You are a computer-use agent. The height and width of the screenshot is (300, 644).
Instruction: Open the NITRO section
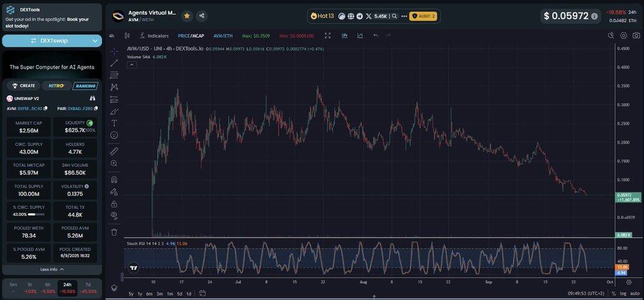(x=56, y=86)
